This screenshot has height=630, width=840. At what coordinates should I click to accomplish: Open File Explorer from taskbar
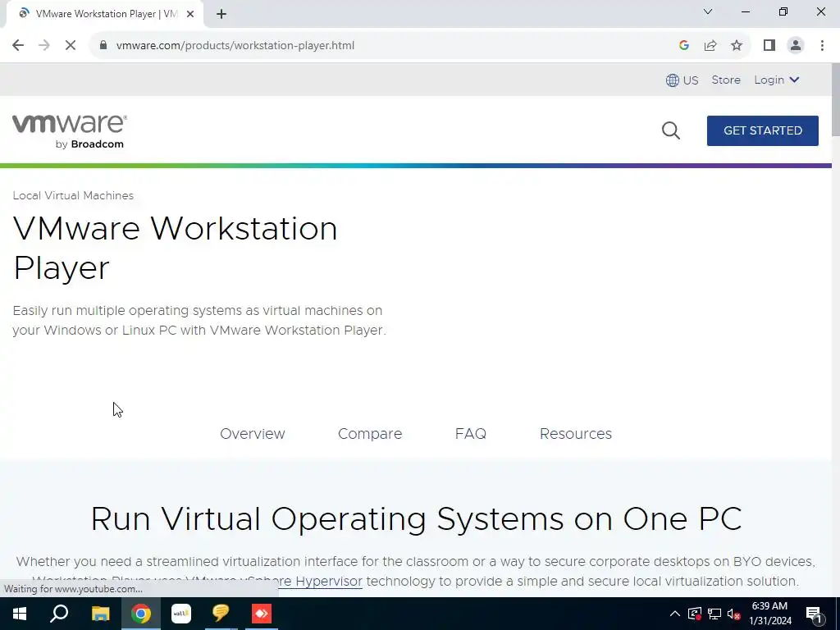(x=100, y=614)
